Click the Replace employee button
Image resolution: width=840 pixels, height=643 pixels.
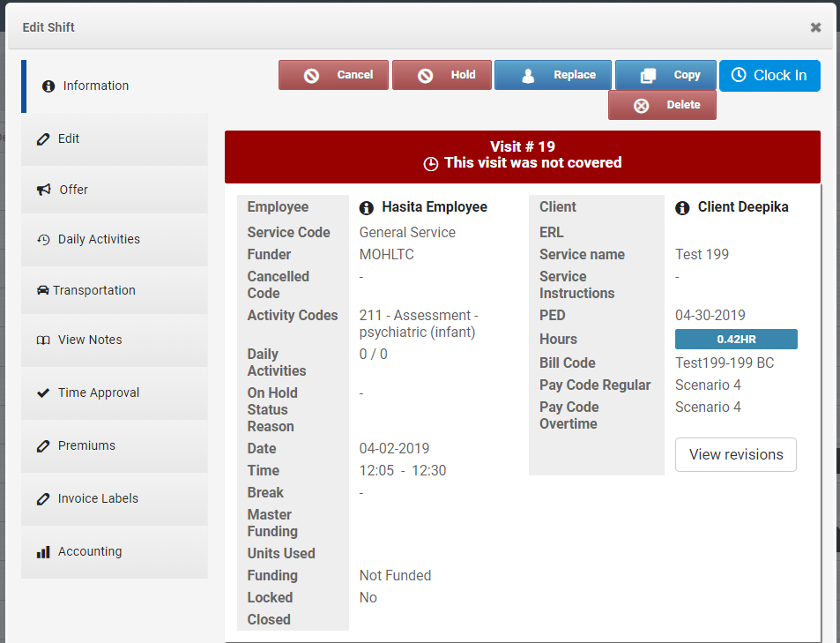(552, 75)
